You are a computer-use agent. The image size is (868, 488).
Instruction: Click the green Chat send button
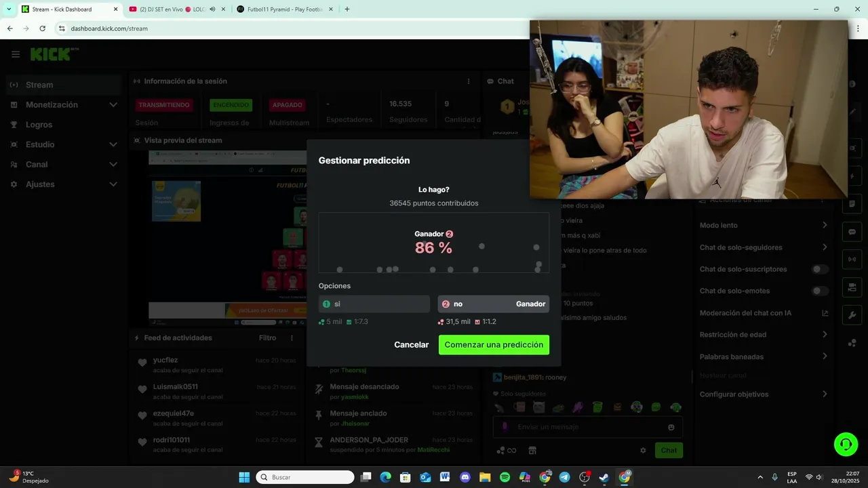click(x=669, y=450)
